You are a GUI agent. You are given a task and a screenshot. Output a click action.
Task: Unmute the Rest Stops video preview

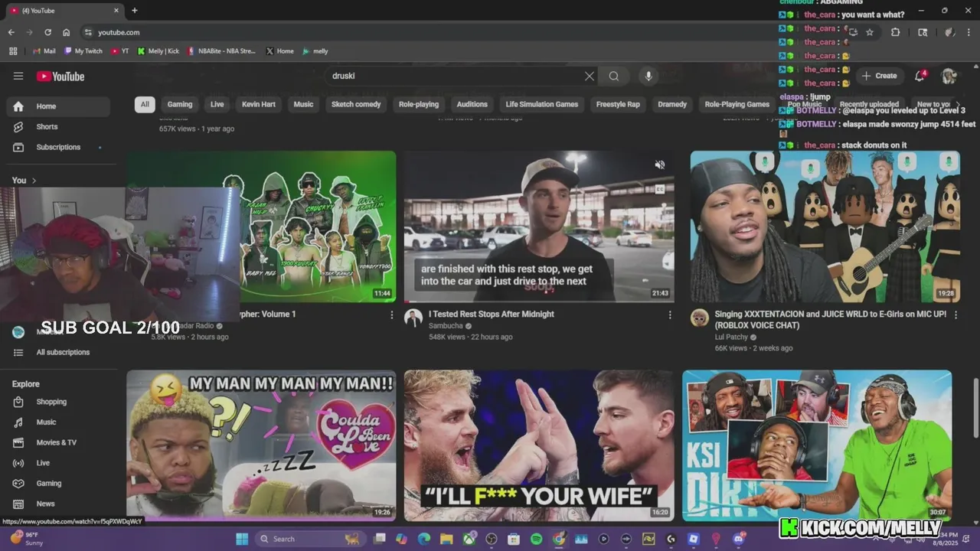[660, 165]
